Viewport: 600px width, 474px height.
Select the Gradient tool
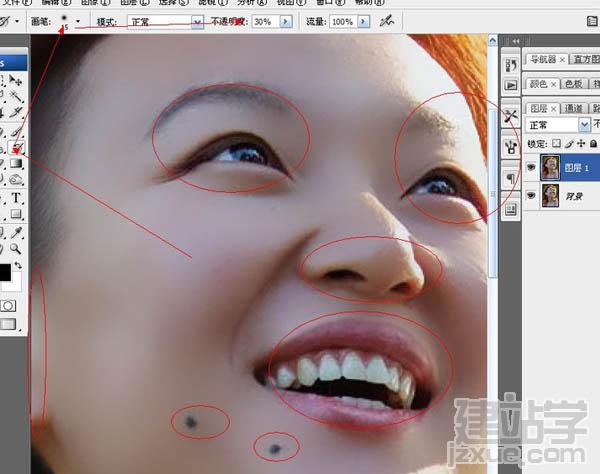pos(15,163)
